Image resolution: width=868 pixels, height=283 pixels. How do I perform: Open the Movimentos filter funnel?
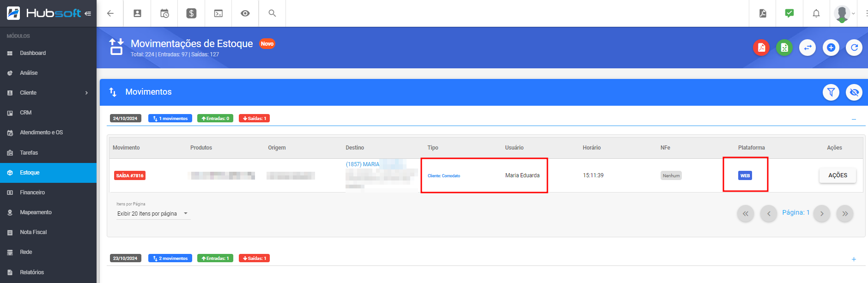click(x=831, y=92)
